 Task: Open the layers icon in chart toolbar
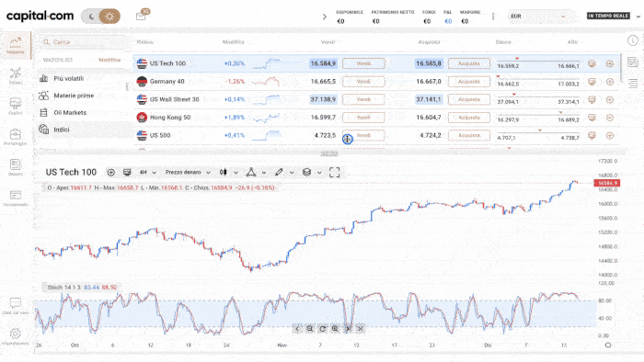(306, 172)
